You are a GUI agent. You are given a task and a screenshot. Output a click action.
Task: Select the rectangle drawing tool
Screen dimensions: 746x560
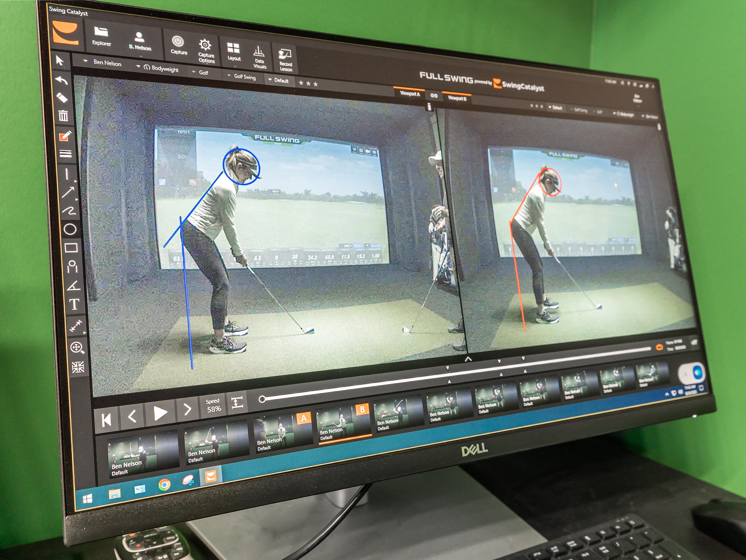[x=71, y=248]
